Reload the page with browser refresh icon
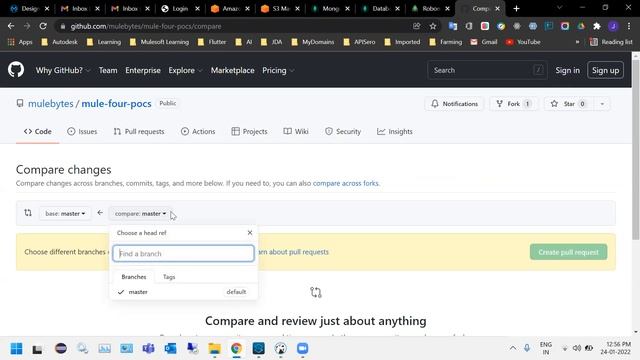 43,26
